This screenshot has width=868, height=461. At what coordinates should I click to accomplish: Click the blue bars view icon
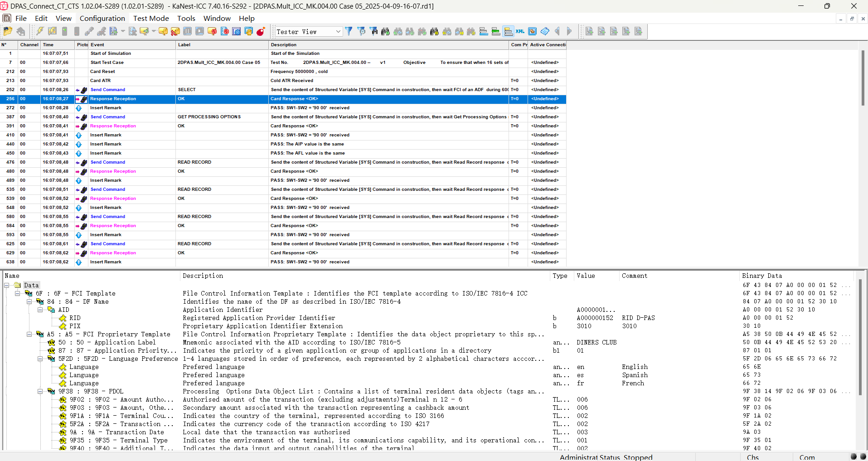[x=484, y=31]
